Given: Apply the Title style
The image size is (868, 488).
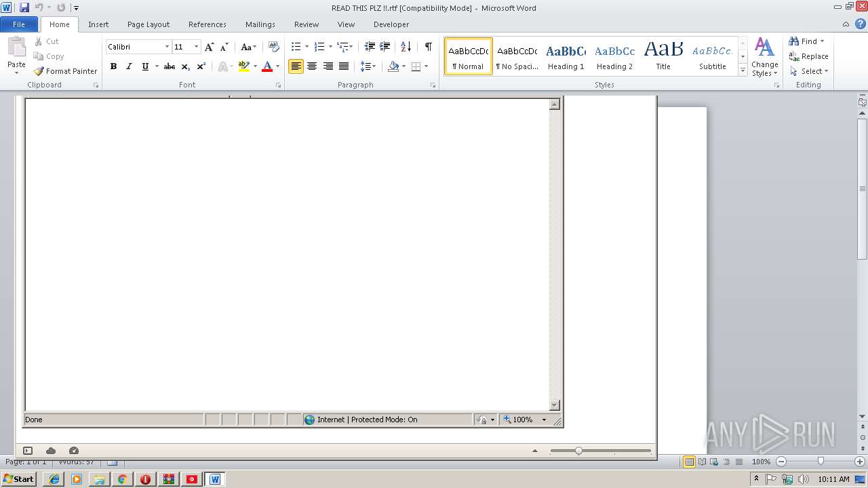Looking at the screenshot, I should [663, 56].
